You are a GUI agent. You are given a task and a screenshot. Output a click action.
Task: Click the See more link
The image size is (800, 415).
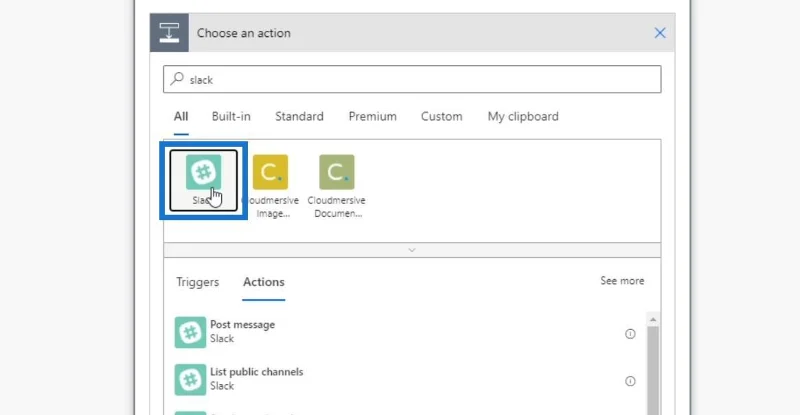622,281
